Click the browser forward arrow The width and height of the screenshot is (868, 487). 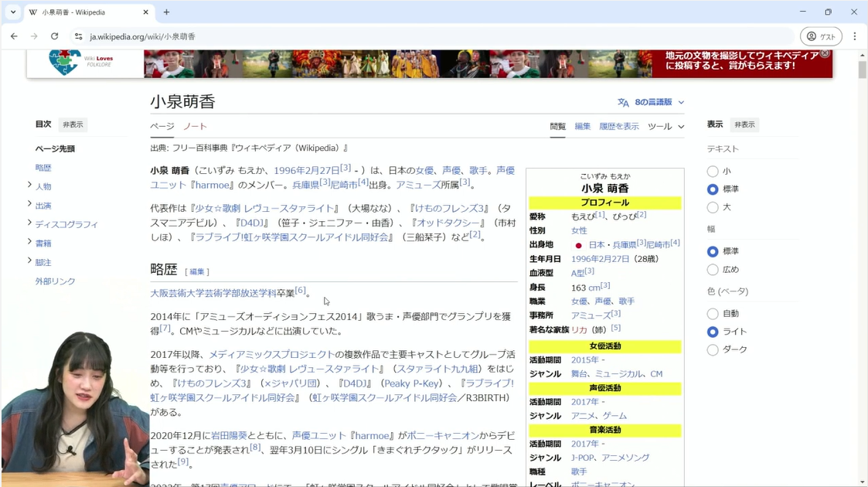click(x=34, y=36)
